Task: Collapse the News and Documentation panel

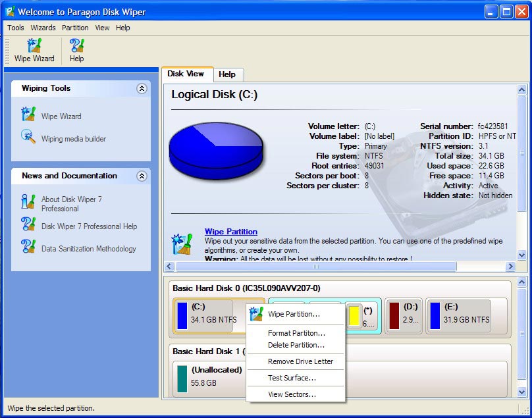Action: [x=142, y=176]
